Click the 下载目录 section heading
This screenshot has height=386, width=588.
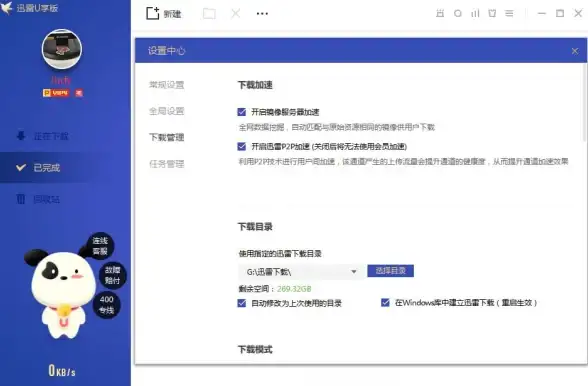click(255, 227)
